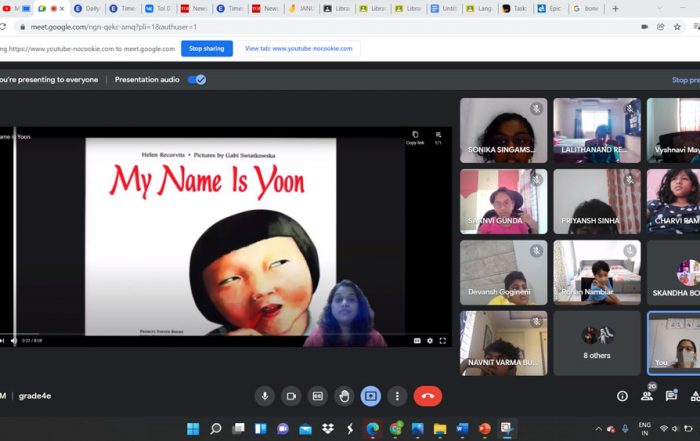Show hidden system tray icons
The image size is (700, 441).
click(598, 429)
